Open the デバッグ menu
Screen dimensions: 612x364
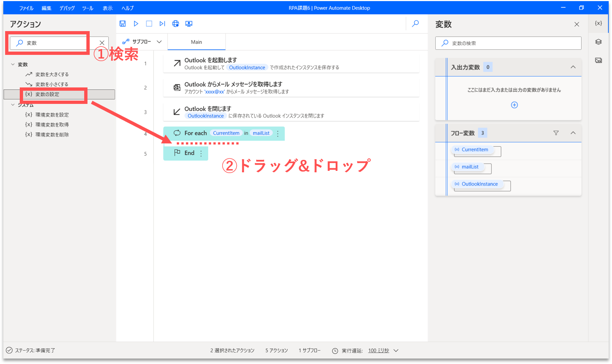point(67,8)
